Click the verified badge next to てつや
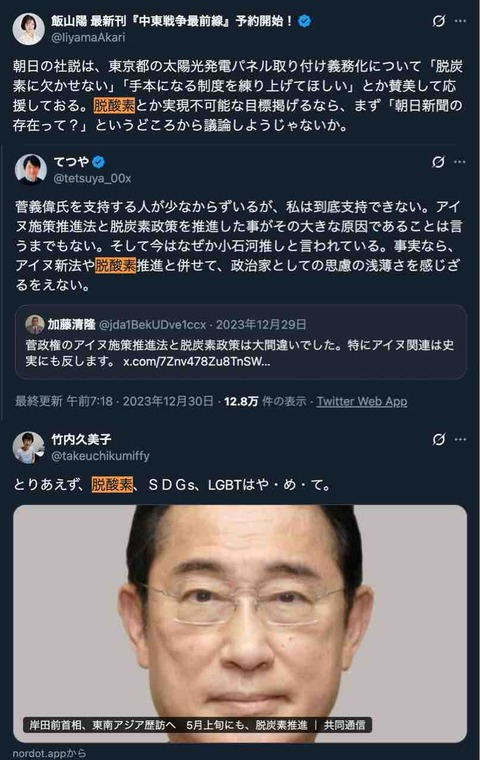 tap(99, 161)
